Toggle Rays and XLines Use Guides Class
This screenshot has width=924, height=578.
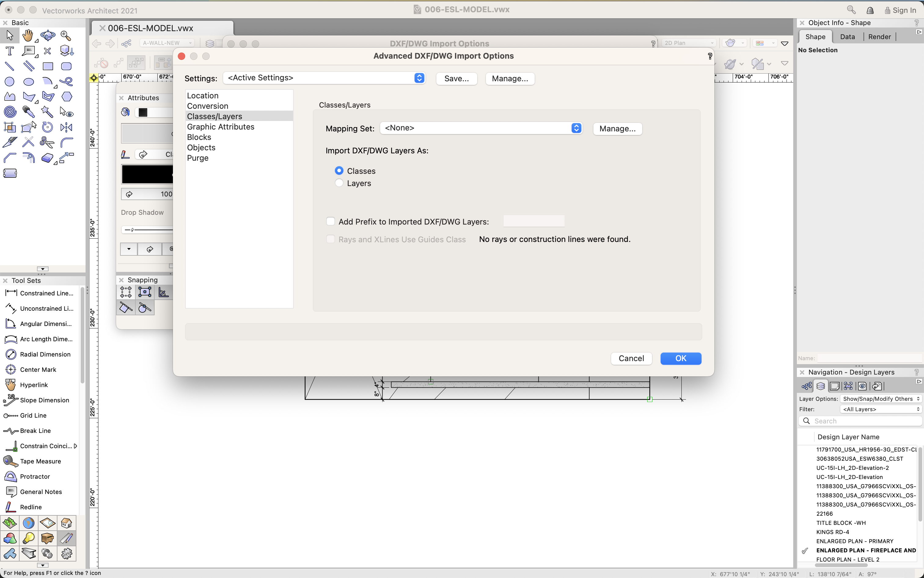coord(330,239)
